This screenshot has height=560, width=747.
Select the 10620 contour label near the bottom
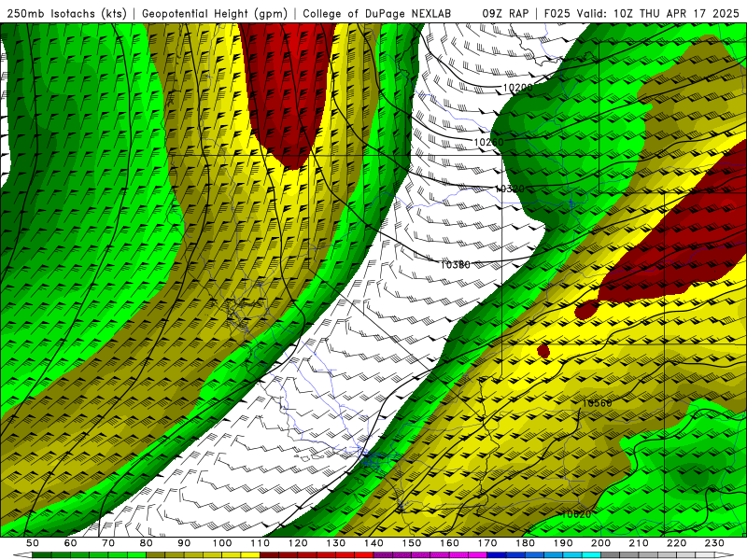click(x=576, y=514)
